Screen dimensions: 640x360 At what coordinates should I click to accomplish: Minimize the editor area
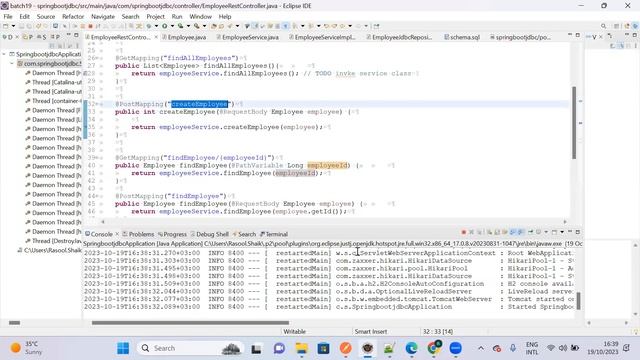coord(570,36)
